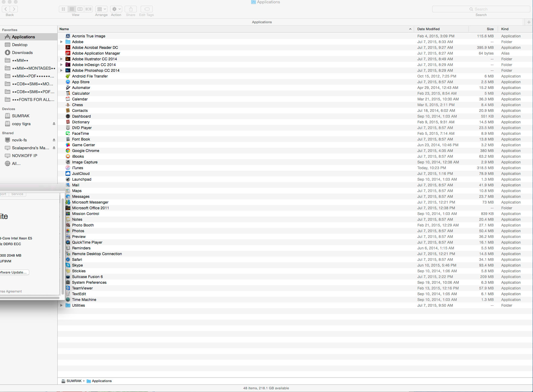Select the Suitcase Fusion 6 row
The image size is (533, 392).
[x=295, y=277]
